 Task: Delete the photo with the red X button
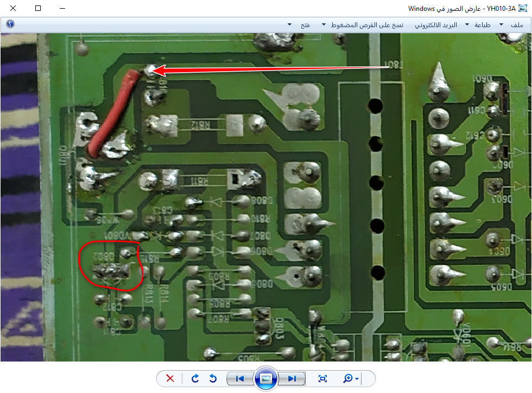pyautogui.click(x=170, y=378)
